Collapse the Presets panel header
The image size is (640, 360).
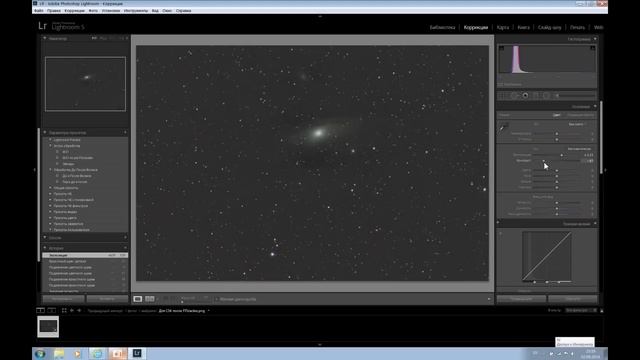[45, 133]
